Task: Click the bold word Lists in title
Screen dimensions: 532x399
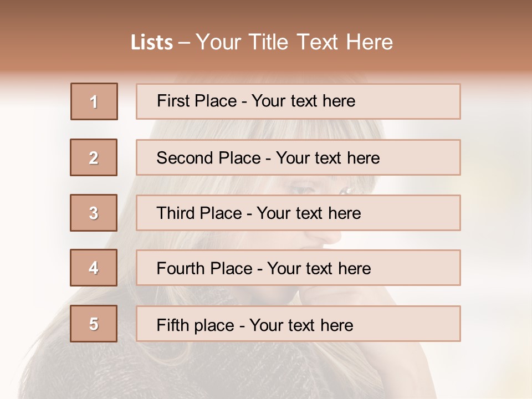Action: click(152, 43)
